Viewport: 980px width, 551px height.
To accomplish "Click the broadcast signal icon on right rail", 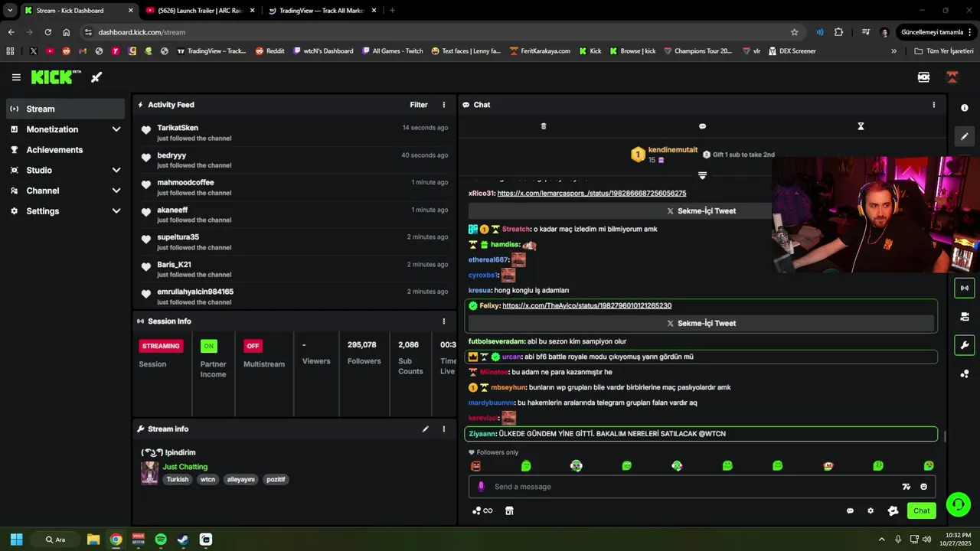I will pyautogui.click(x=965, y=289).
